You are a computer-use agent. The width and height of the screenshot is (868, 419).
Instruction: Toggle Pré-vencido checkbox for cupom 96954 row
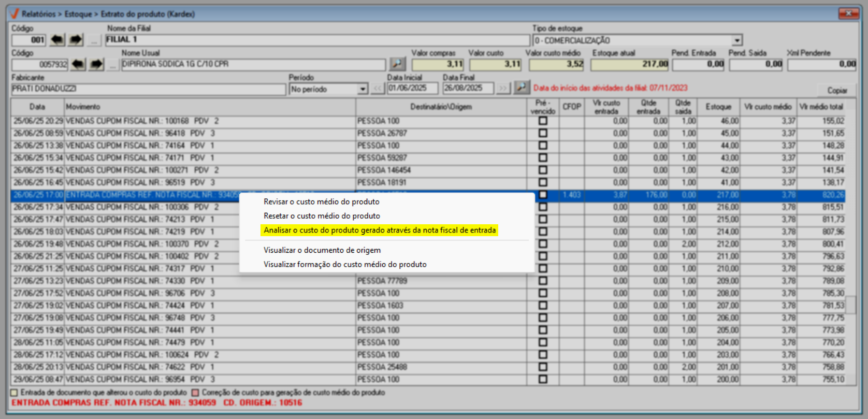543,379
